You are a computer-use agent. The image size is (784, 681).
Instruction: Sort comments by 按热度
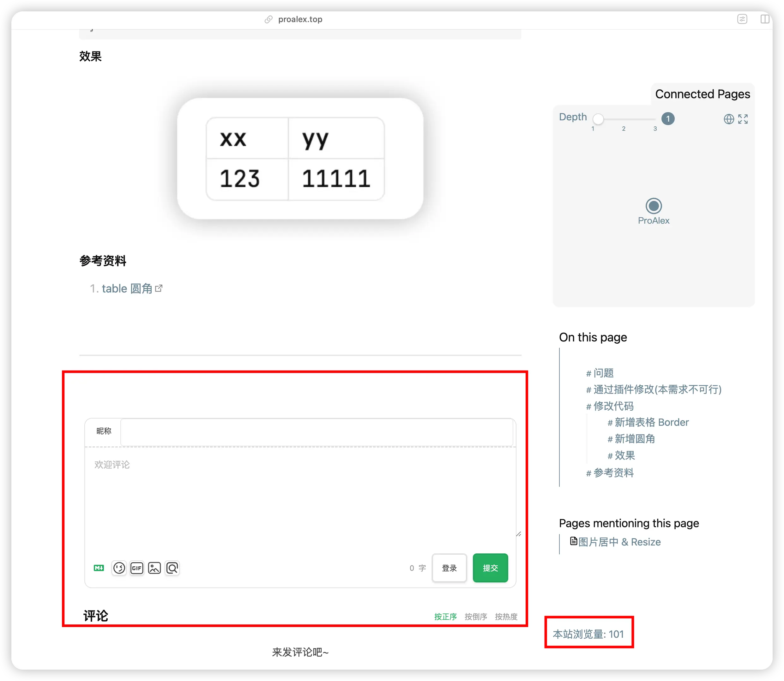click(506, 616)
